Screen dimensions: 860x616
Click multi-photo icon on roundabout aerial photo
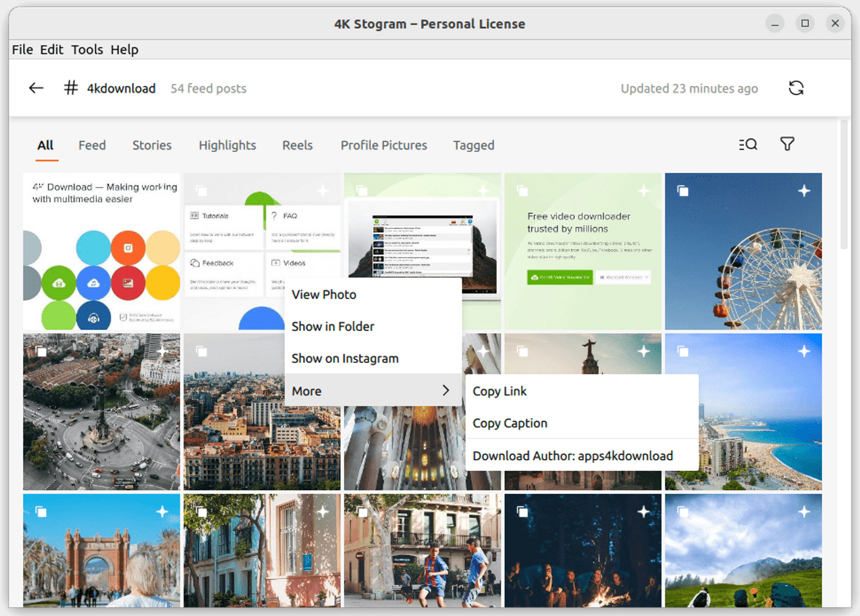coord(41,351)
